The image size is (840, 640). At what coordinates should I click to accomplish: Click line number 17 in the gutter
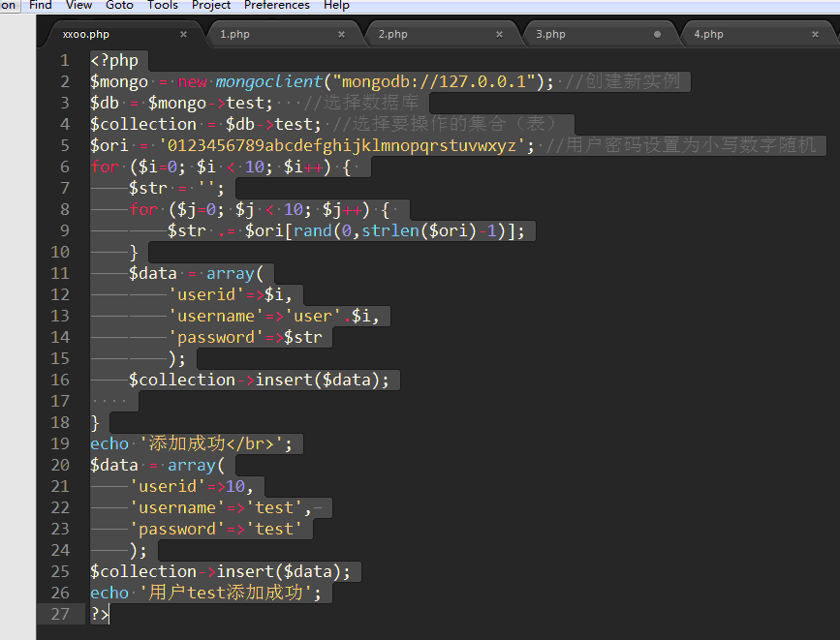(x=61, y=401)
